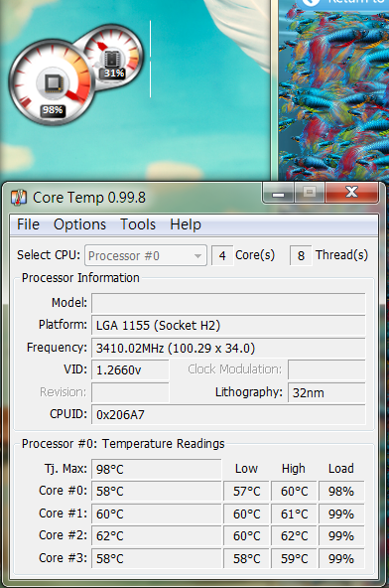Click the Core #1 temperature 60°C
Screen dimensions: 389x588
point(156,514)
